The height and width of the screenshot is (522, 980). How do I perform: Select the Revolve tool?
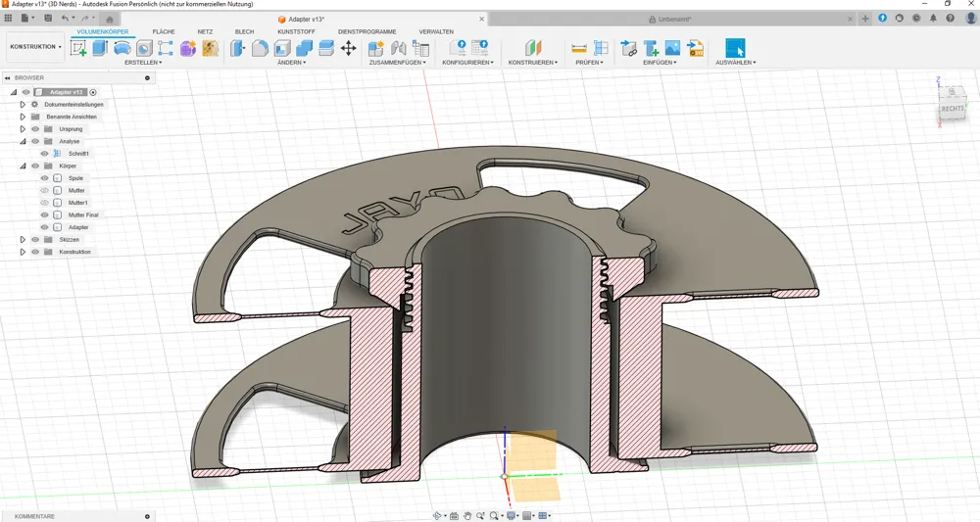(122, 48)
